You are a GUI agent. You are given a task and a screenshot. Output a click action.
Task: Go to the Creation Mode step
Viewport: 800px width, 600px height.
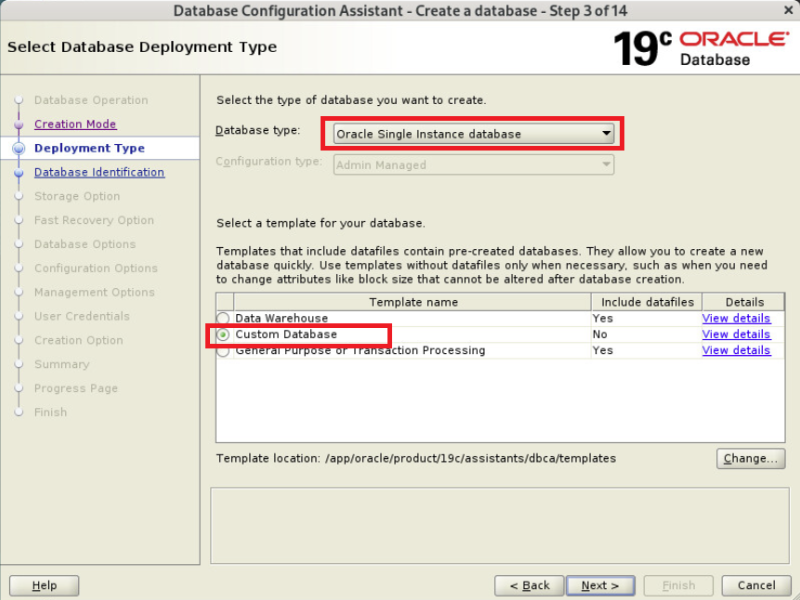[75, 124]
